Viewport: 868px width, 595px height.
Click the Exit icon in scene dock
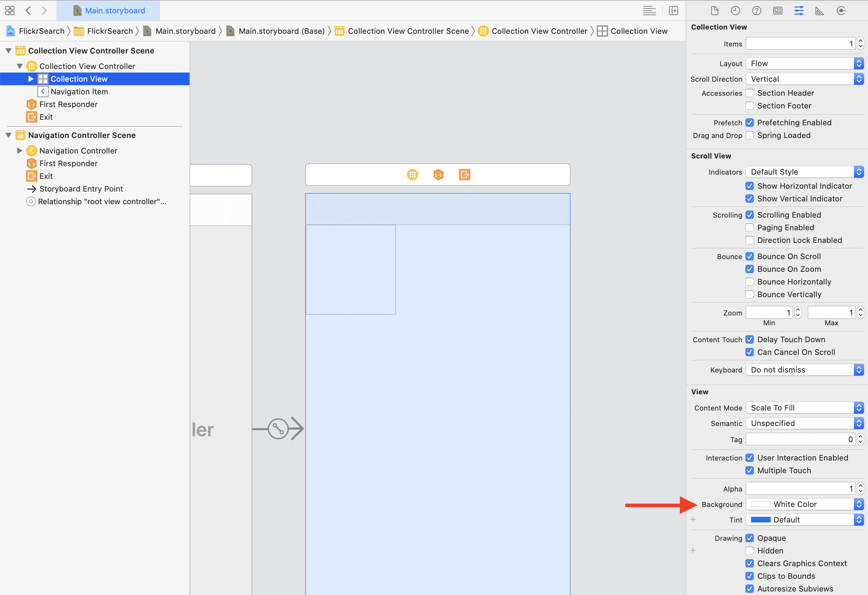pos(464,175)
